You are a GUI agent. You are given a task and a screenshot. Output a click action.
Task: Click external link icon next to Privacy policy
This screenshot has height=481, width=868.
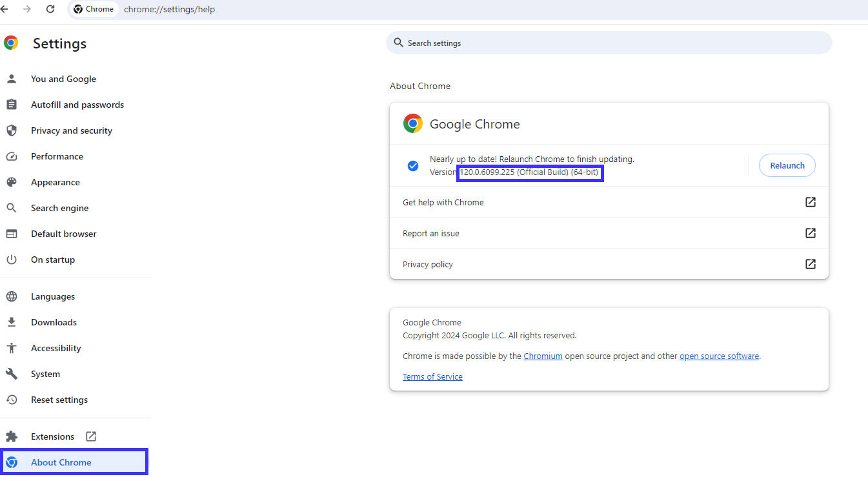[811, 264]
